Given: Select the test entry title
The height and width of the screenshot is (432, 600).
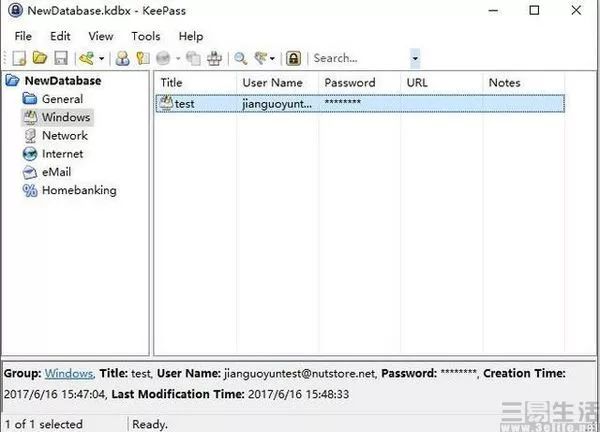Looking at the screenshot, I should [184, 104].
